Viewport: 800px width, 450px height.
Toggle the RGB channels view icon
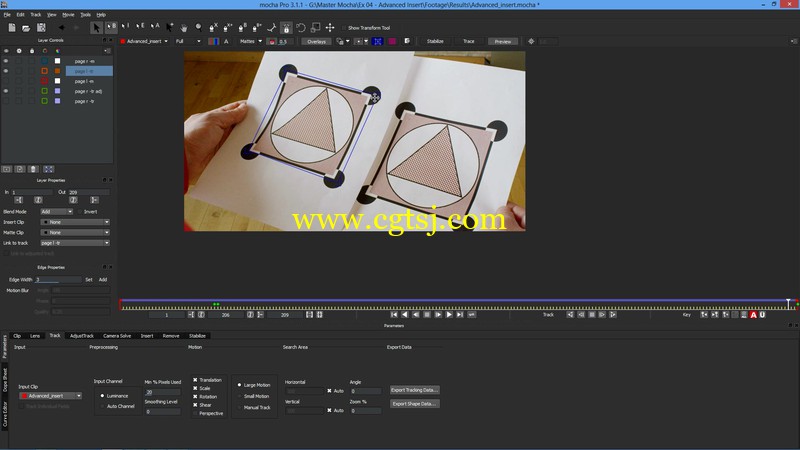coord(213,41)
